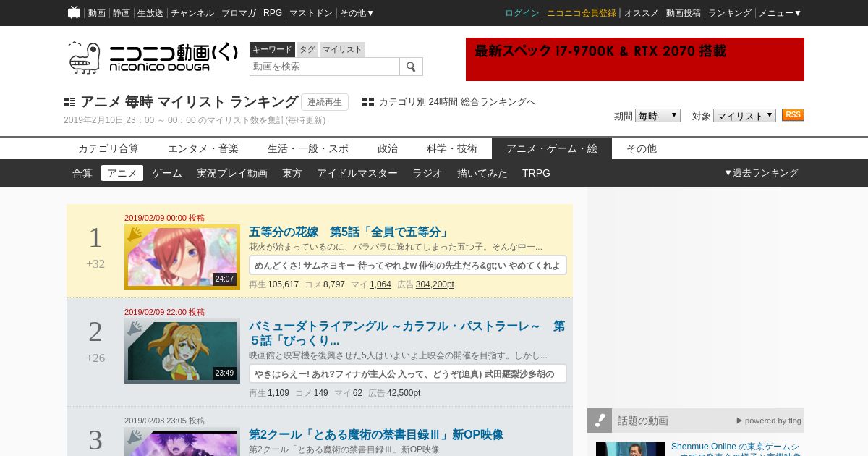Click megaphone icon on rank 2 thumbnail
This screenshot has height=456, width=868.
tap(135, 328)
